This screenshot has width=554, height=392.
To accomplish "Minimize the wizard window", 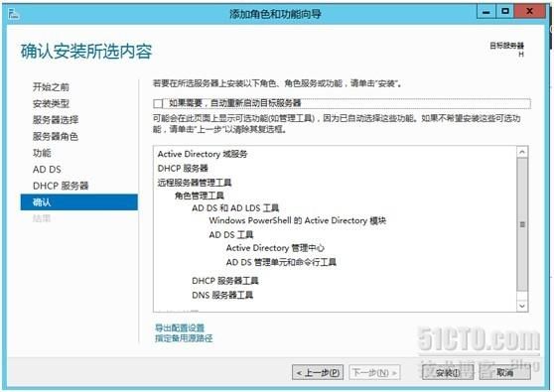I will pos(486,12).
